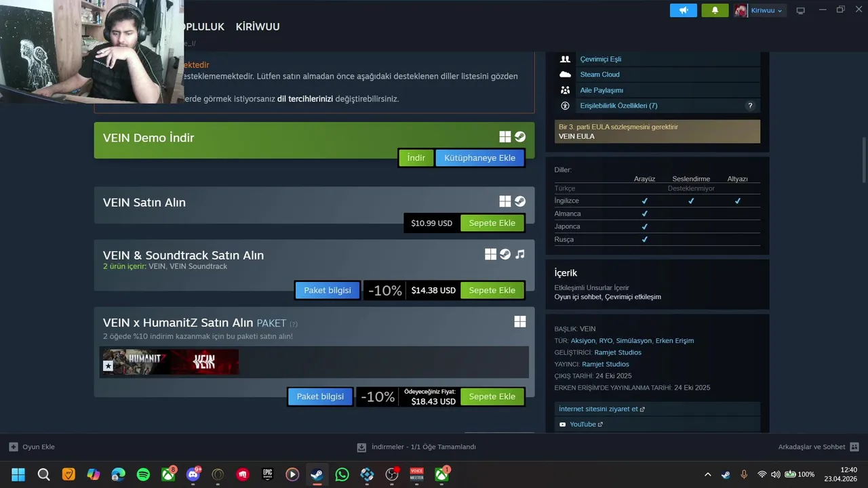
Task: Open the Simülasyon genre link
Action: pos(633,341)
